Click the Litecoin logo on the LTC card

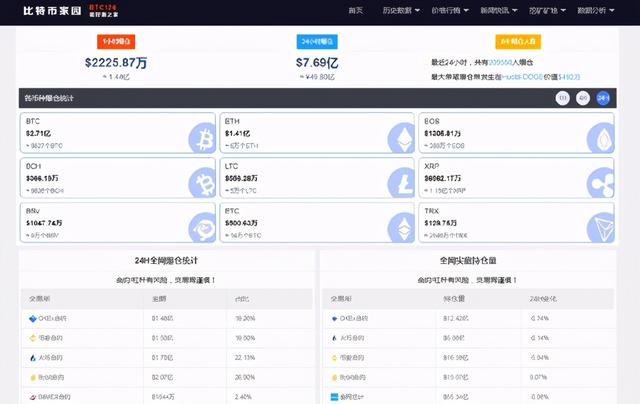click(x=401, y=183)
